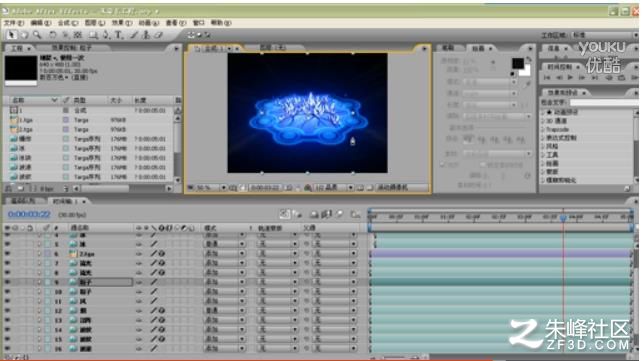Click the Play button in time controls
This screenshot has width=642, height=361.
click(570, 77)
